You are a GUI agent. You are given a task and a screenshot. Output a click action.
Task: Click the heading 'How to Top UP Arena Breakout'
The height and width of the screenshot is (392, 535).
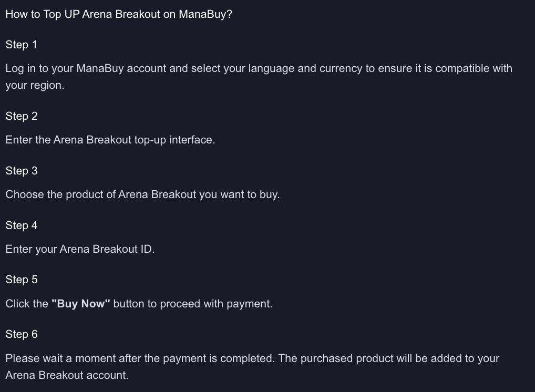pyautogui.click(x=119, y=14)
